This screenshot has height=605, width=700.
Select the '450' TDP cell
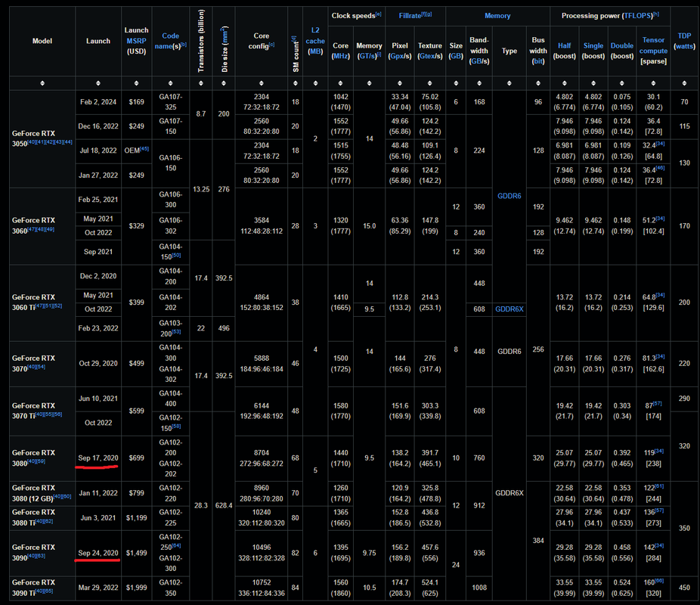click(x=684, y=588)
